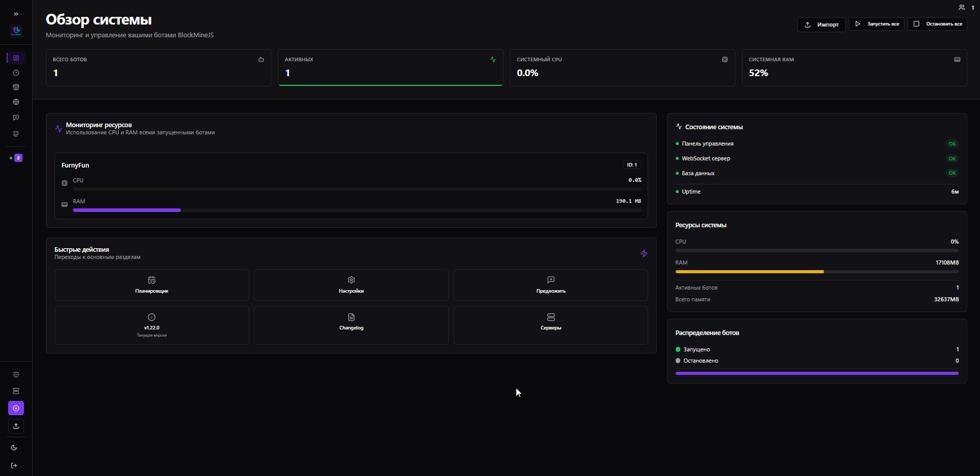Open the plugin store icon in sidebar
The image size is (980, 476).
[x=16, y=87]
